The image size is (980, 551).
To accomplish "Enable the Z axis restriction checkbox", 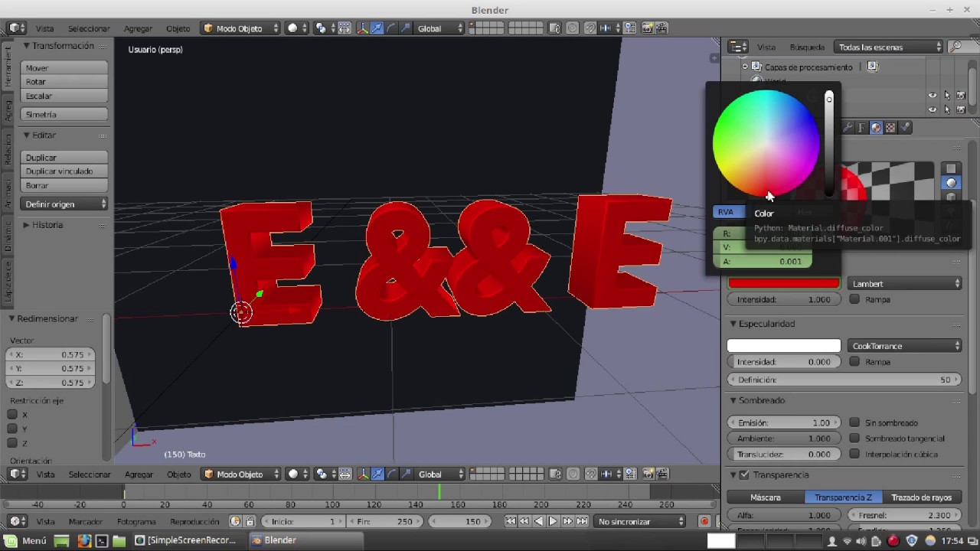I will (12, 443).
